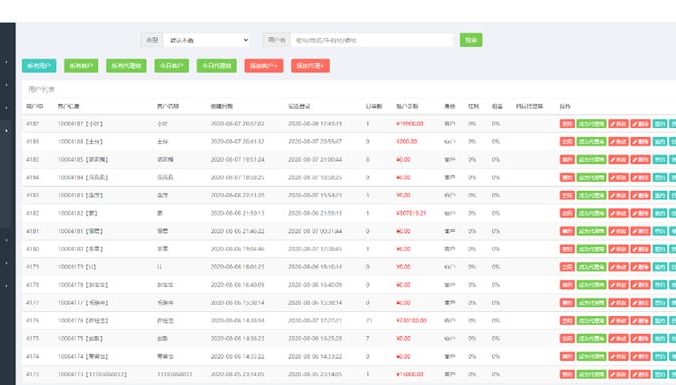676x385 pixels.
Task: Click the first pencil button in row 4176
Action: (618, 320)
